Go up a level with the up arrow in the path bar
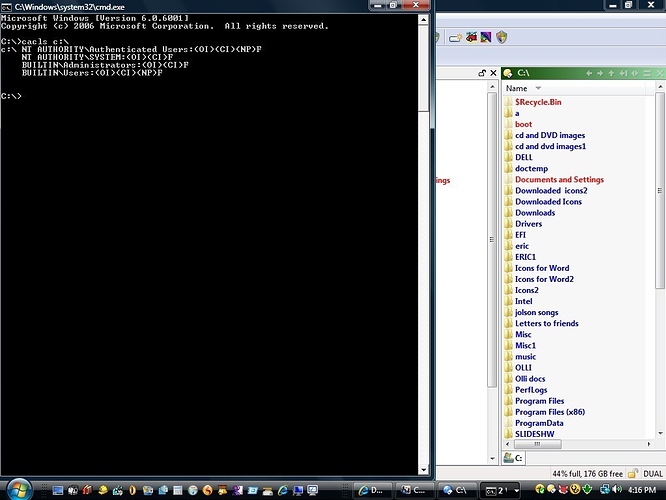Screen dimensions: 666x500 611,73
